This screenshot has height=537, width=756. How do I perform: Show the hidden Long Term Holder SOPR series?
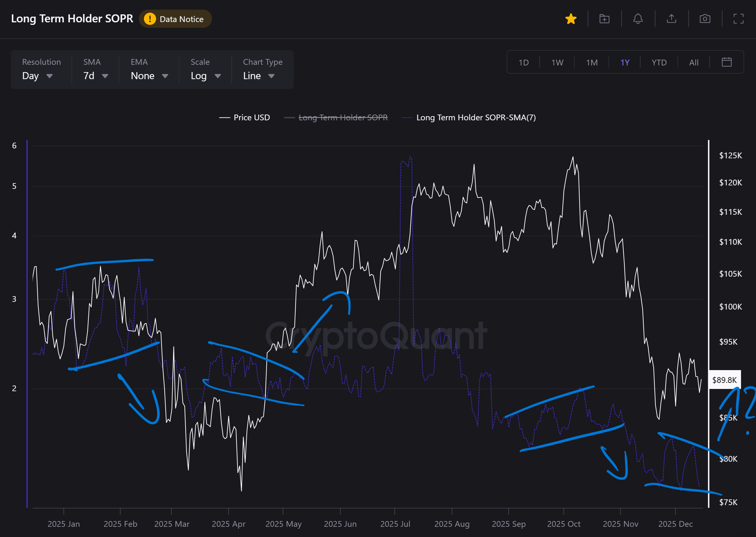pyautogui.click(x=336, y=118)
